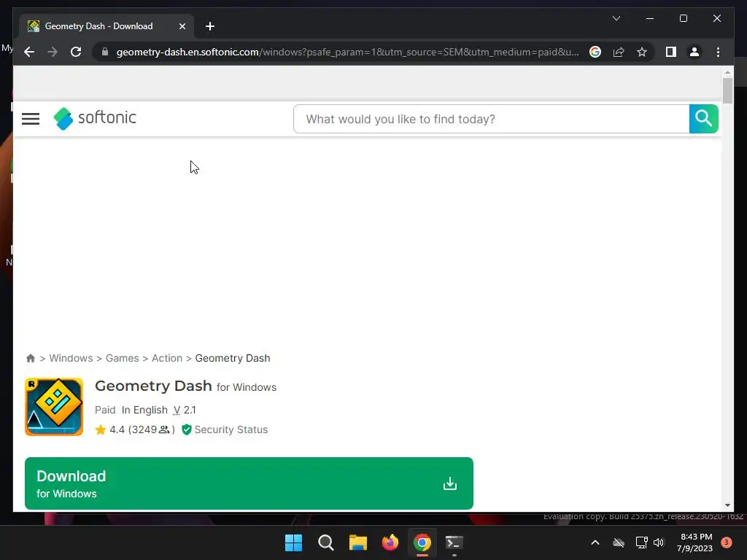
Task: Click the 4.4 (3249) rating count
Action: 142,429
